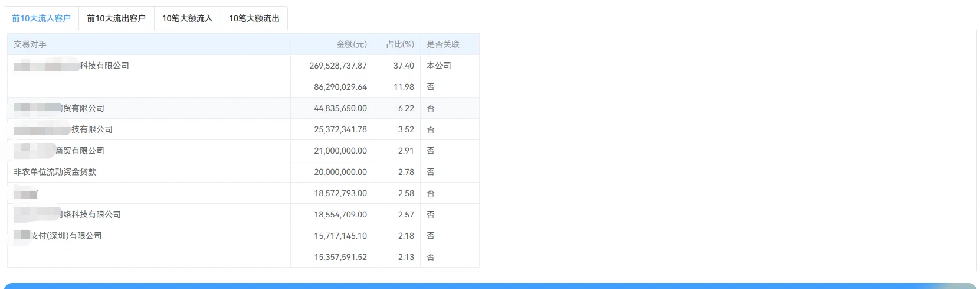
Task: Switch to the 前10大流入客户 tab
Action: tap(41, 18)
